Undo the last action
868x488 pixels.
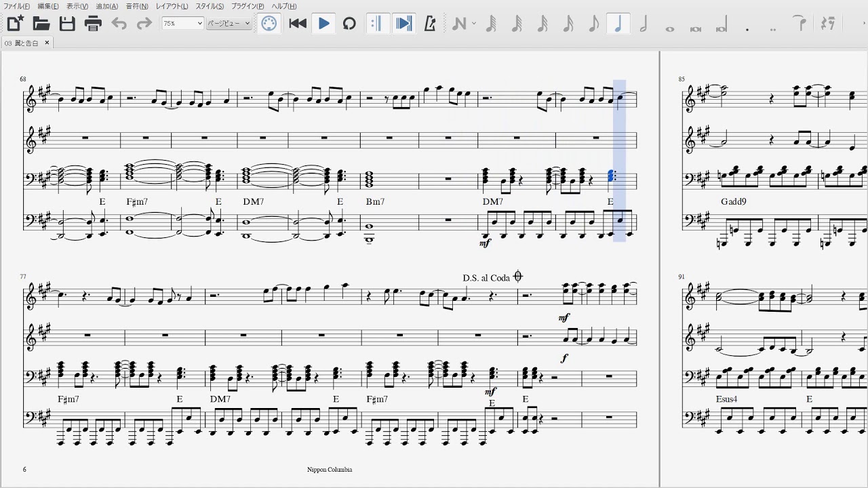click(x=119, y=24)
